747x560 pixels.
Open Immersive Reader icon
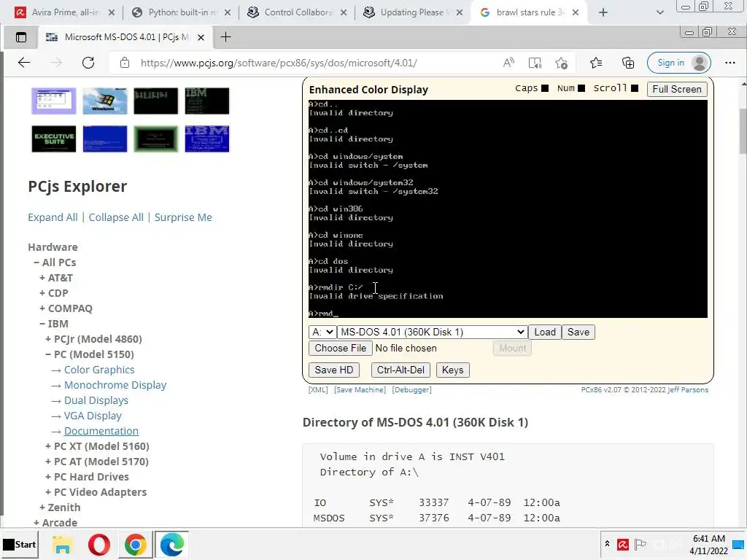[x=535, y=63]
